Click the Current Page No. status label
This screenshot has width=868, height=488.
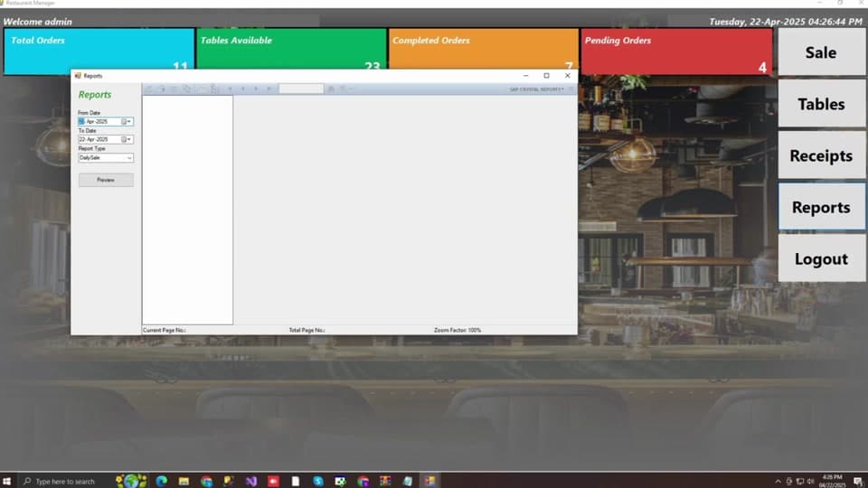point(165,331)
